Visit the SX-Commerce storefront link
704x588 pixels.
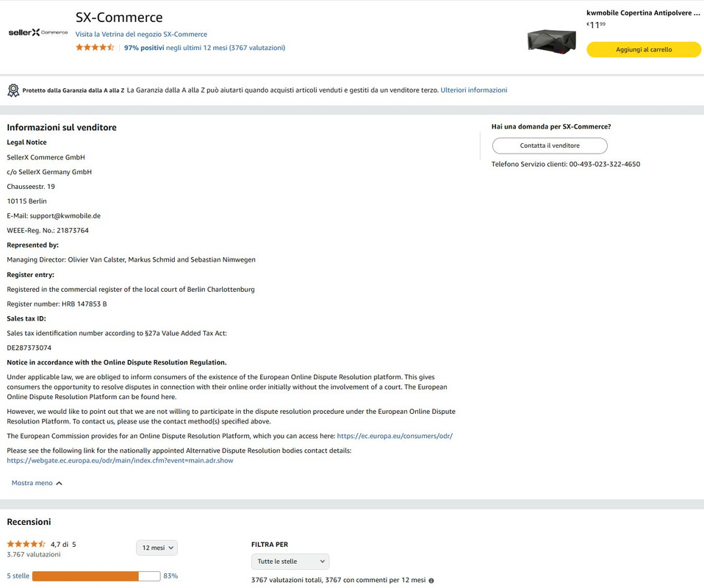tap(141, 34)
